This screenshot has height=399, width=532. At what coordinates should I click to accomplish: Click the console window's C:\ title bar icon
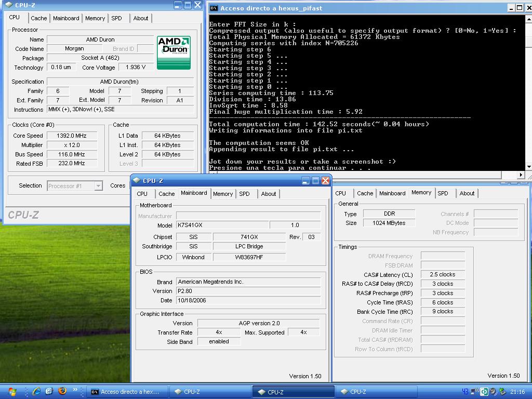(x=214, y=8)
